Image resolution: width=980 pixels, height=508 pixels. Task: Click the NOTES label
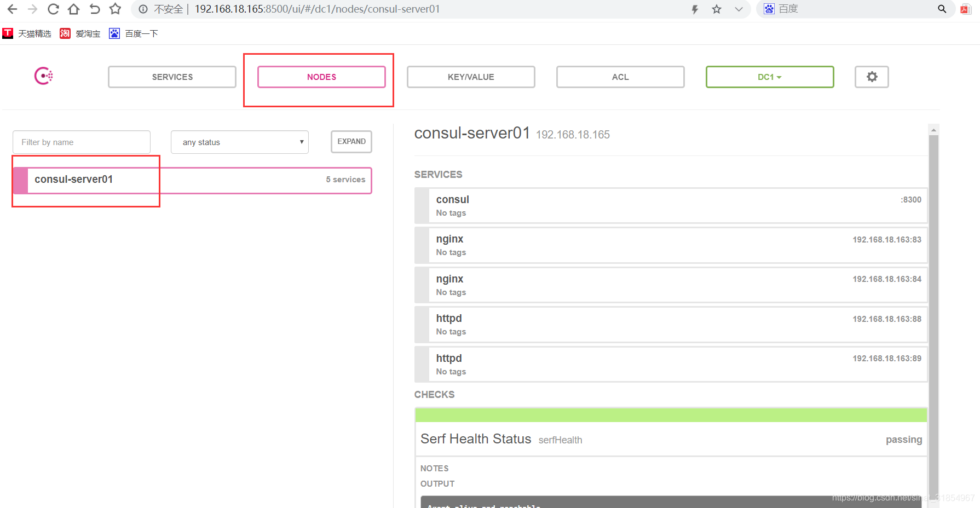point(434,469)
